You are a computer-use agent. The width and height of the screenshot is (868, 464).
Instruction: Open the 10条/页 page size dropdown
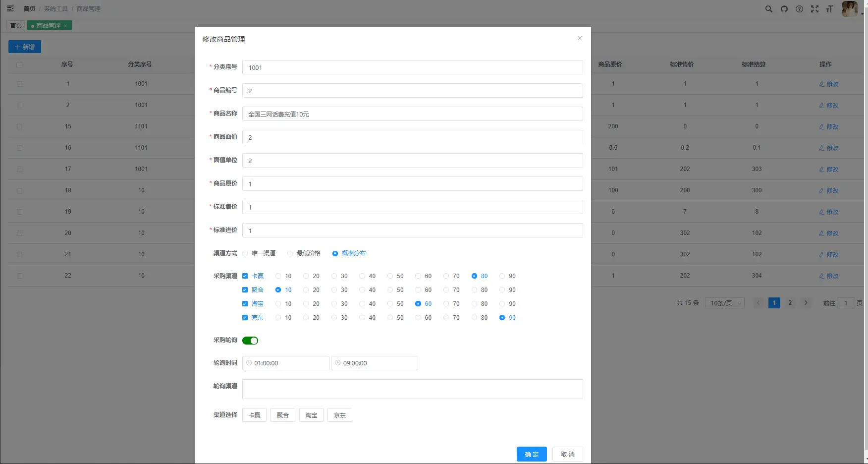tap(725, 303)
